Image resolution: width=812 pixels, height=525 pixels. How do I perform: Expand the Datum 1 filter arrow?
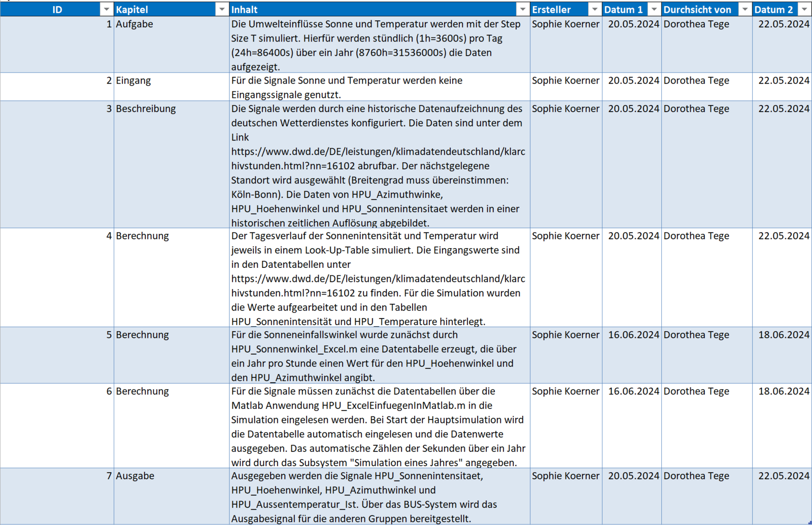(x=654, y=10)
